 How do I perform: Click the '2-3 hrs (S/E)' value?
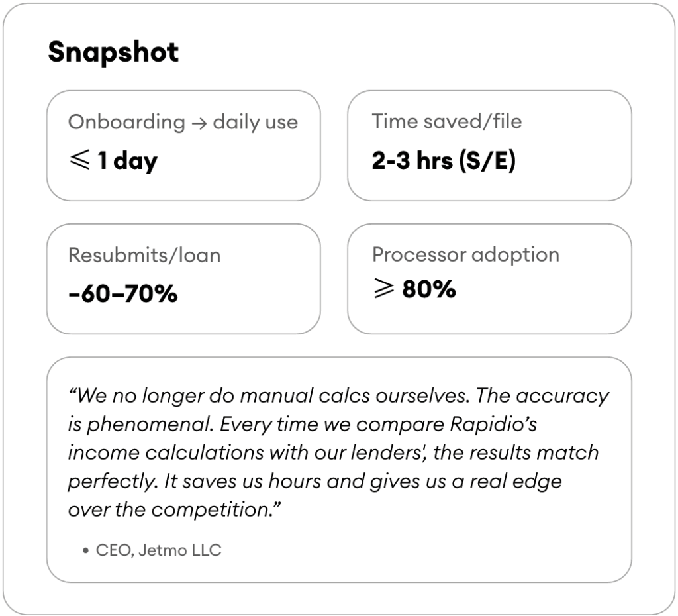pos(444,160)
